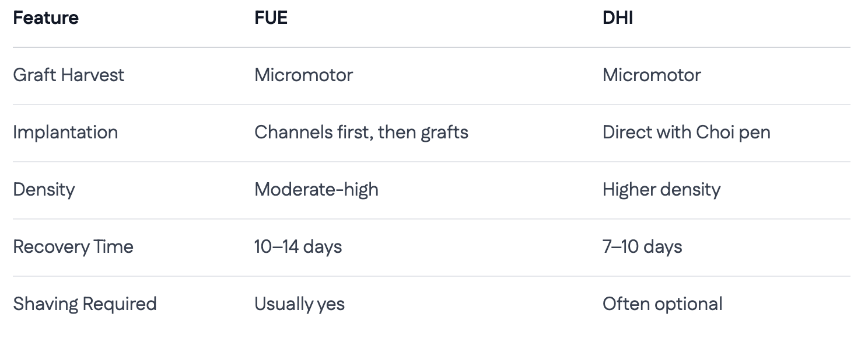868x341 pixels.
Task: Click the Higher density cell
Action: (661, 189)
